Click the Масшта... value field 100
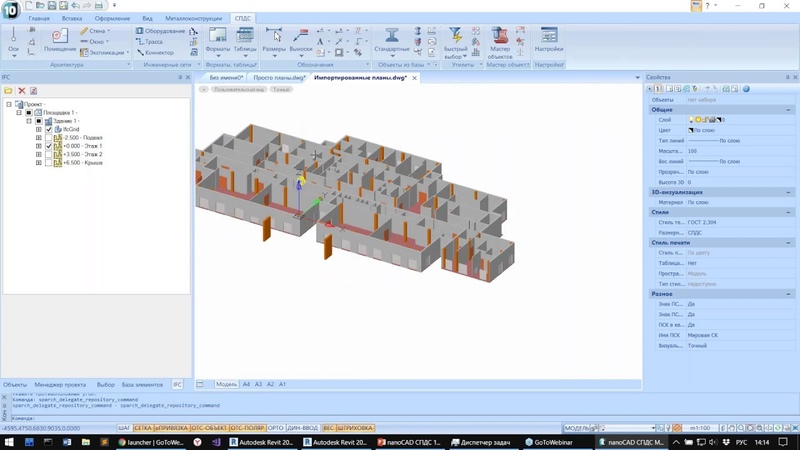 coord(739,151)
